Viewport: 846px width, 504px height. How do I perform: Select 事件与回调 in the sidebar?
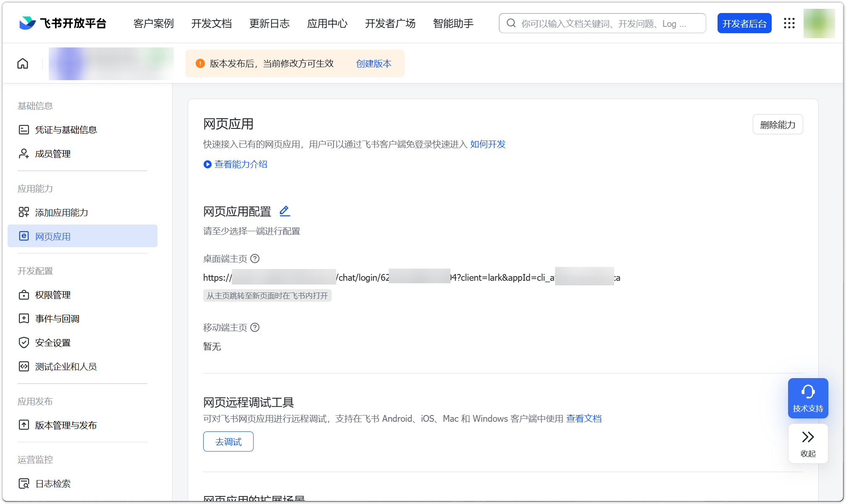pyautogui.click(x=58, y=319)
